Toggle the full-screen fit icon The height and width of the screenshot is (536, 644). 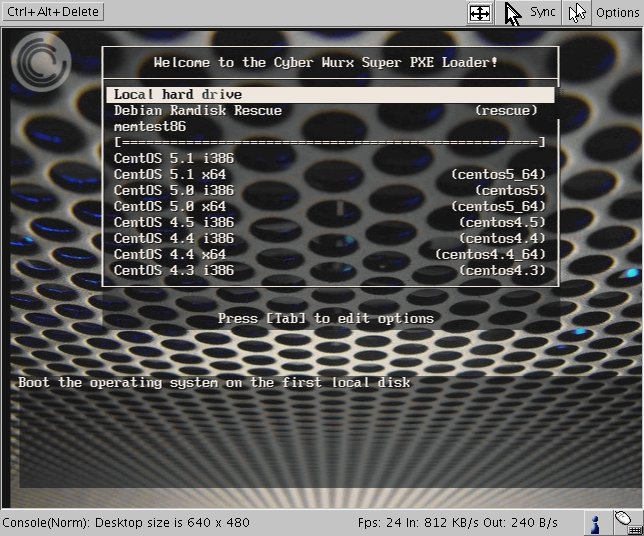480,13
